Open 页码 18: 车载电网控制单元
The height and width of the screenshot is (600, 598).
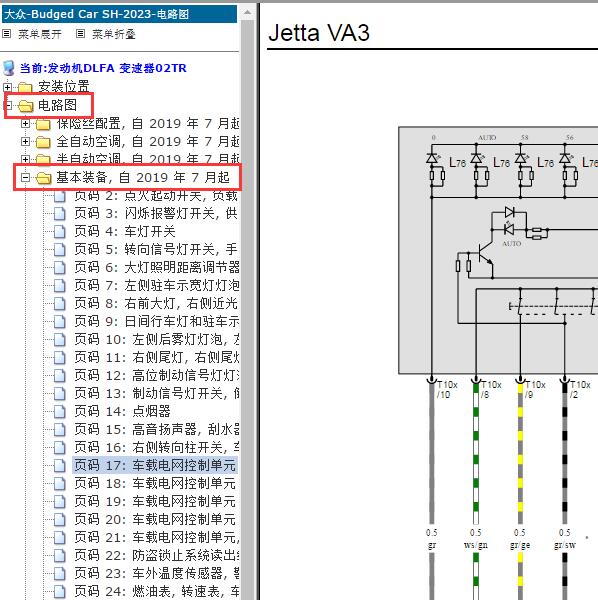(x=155, y=483)
